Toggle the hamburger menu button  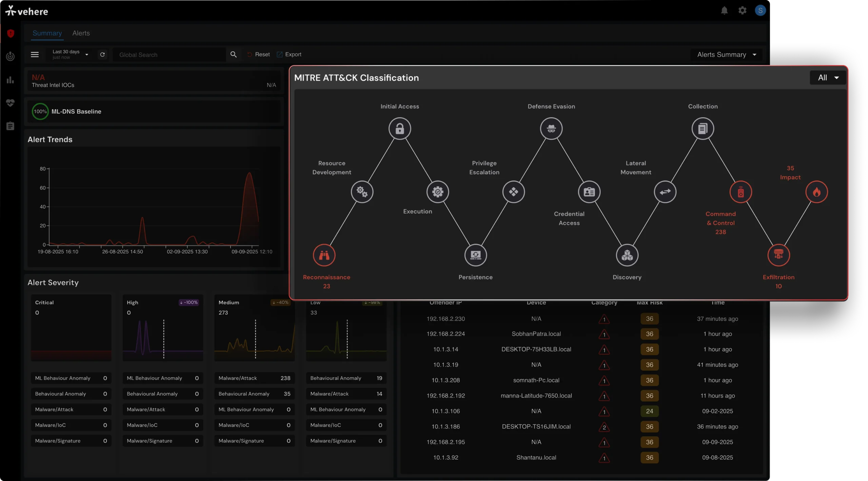[35, 55]
